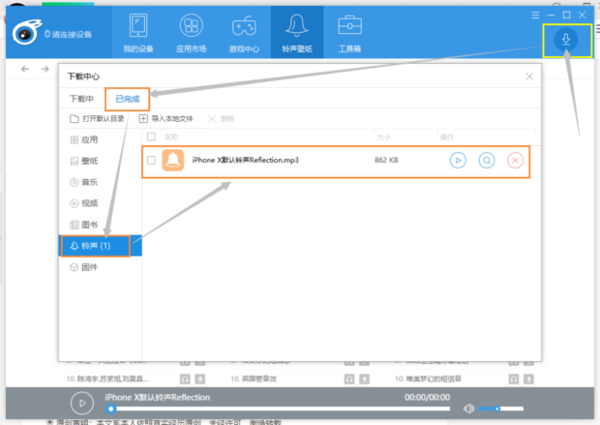Click 打开默认目录 open default folder
This screenshot has width=600, height=425.
point(100,118)
